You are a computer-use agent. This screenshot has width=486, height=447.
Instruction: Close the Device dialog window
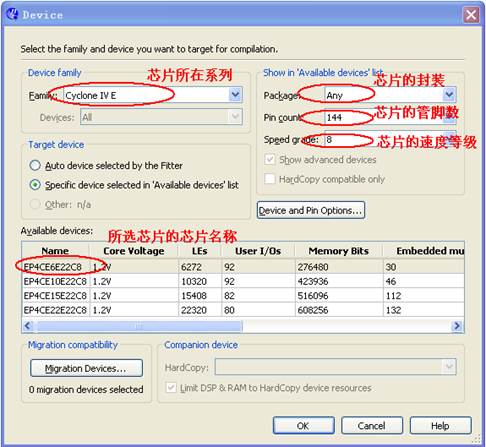pos(471,15)
